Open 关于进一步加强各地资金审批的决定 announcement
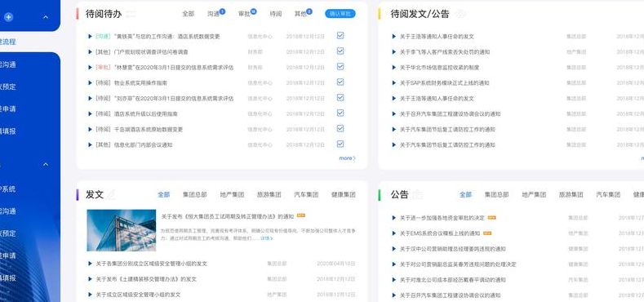The width and height of the screenshot is (644, 302). point(442,217)
